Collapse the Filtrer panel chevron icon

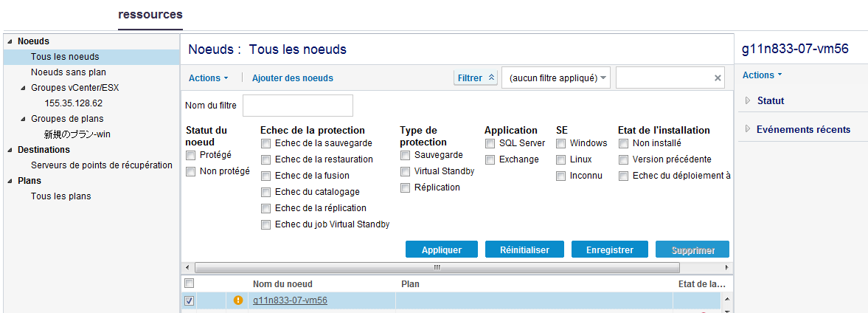pos(492,78)
